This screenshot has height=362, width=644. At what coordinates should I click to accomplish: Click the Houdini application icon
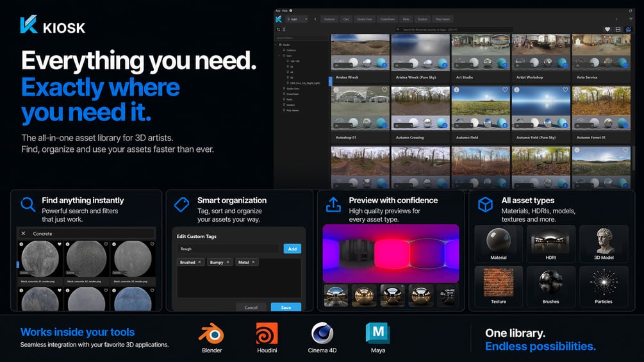[x=267, y=333]
